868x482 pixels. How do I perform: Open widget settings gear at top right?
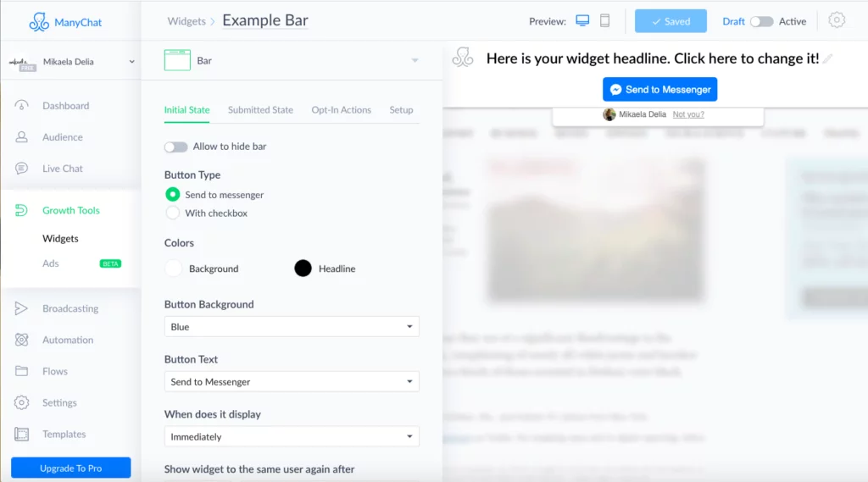(x=837, y=20)
